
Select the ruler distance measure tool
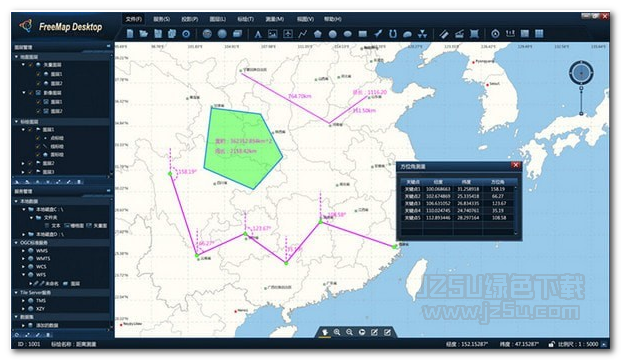point(444,34)
